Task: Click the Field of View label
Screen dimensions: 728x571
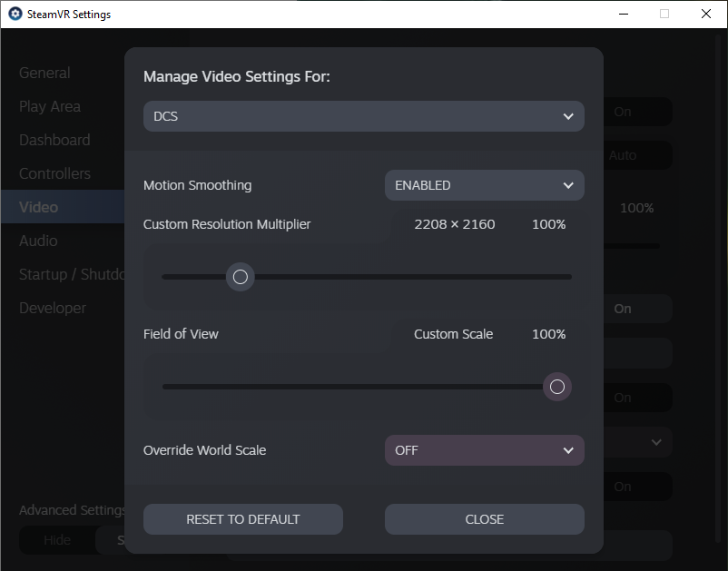Action: [x=181, y=334]
